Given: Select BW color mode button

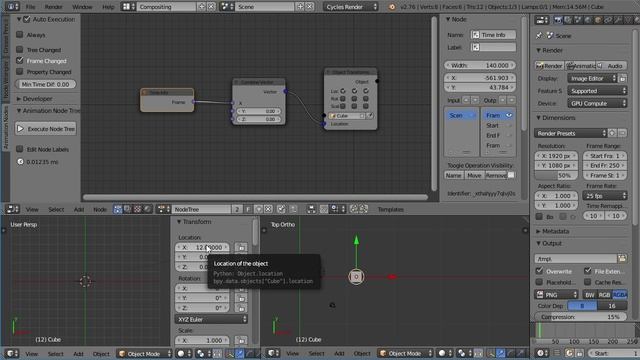Looking at the screenshot, I should click(x=589, y=294).
